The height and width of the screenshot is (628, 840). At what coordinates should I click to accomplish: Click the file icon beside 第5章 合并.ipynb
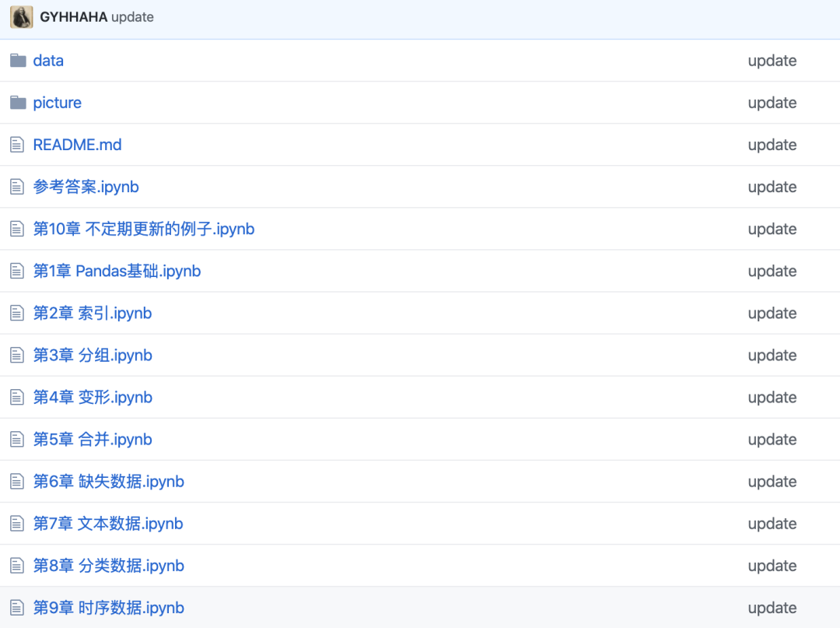pyautogui.click(x=17, y=439)
